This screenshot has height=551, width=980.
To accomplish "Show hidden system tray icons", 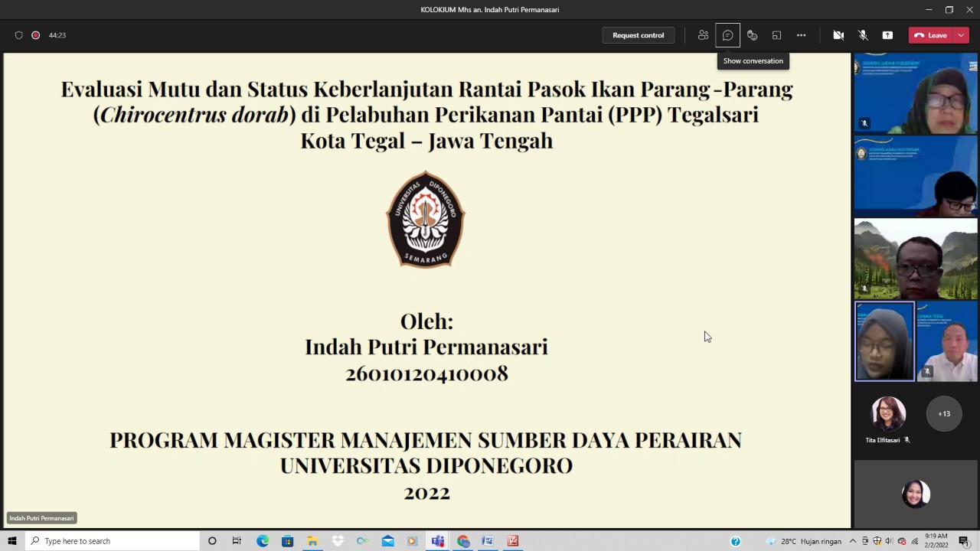I will [853, 541].
